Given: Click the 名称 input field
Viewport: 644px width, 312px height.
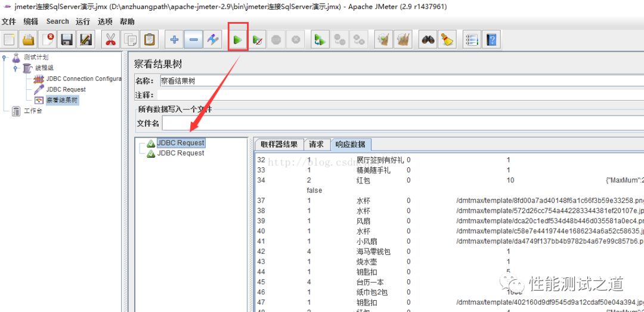Looking at the screenshot, I should click(401, 81).
